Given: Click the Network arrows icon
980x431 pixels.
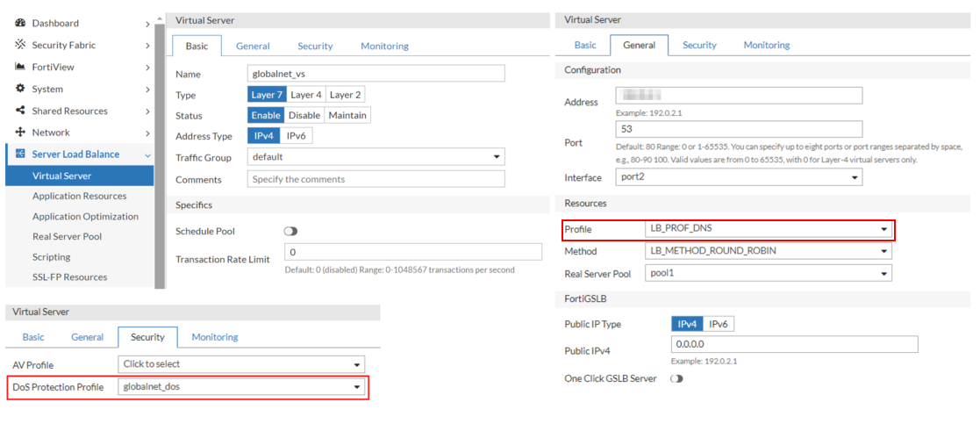Looking at the screenshot, I should [20, 133].
